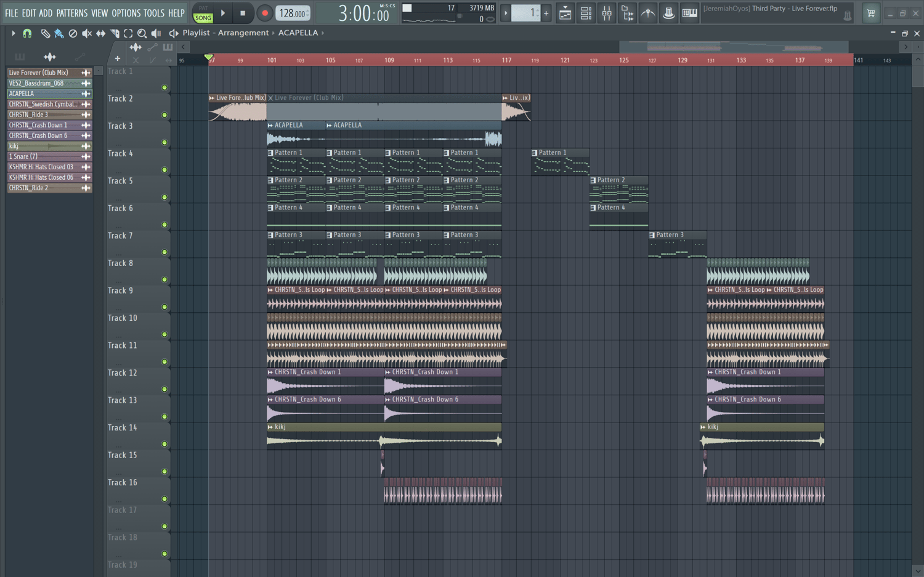The width and height of the screenshot is (924, 577).
Task: Open clip menu of Live Fore..lub Mix clip
Action: point(212,98)
